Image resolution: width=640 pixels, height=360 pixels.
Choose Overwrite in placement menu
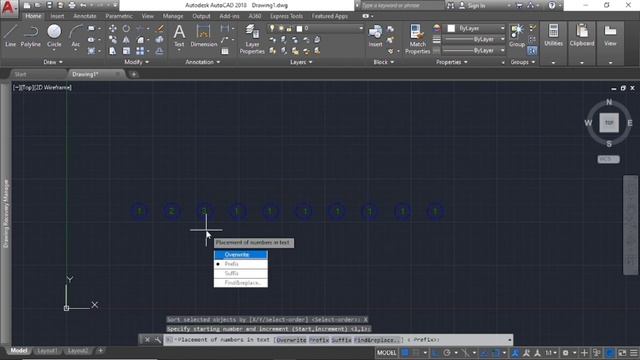pyautogui.click(x=241, y=255)
